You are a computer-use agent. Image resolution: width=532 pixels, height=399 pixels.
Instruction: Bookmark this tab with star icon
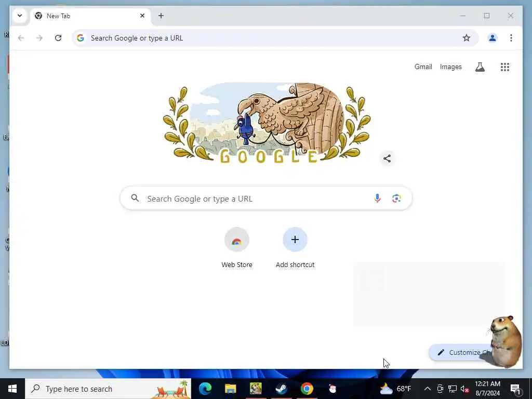click(x=467, y=38)
